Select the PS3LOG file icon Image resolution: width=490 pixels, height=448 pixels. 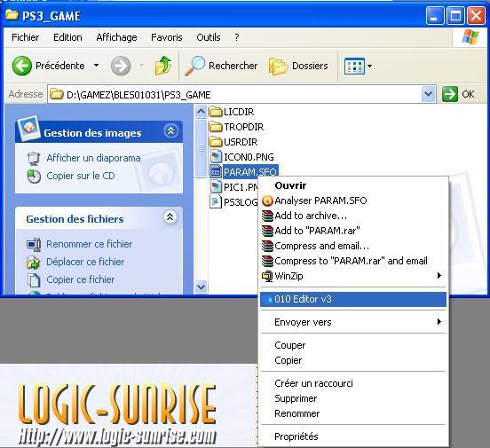(x=216, y=202)
